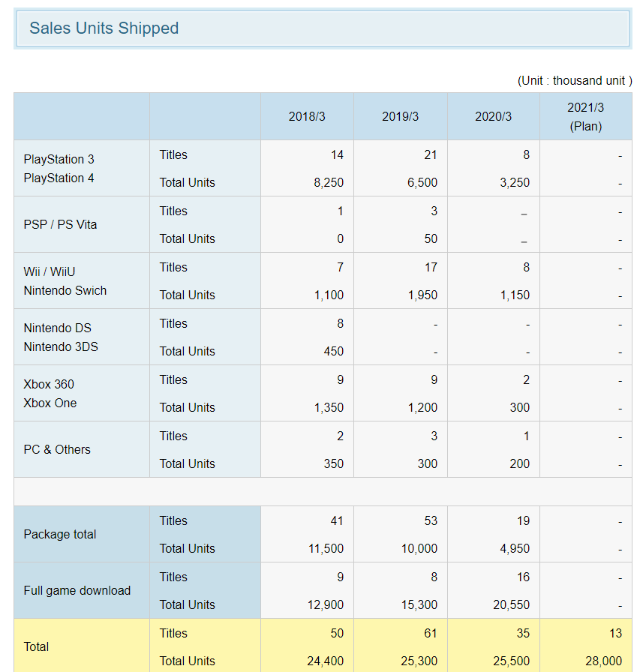Select the 'PlayStation 4' row label
Screen dimensions: 643x672
[x=59, y=178]
